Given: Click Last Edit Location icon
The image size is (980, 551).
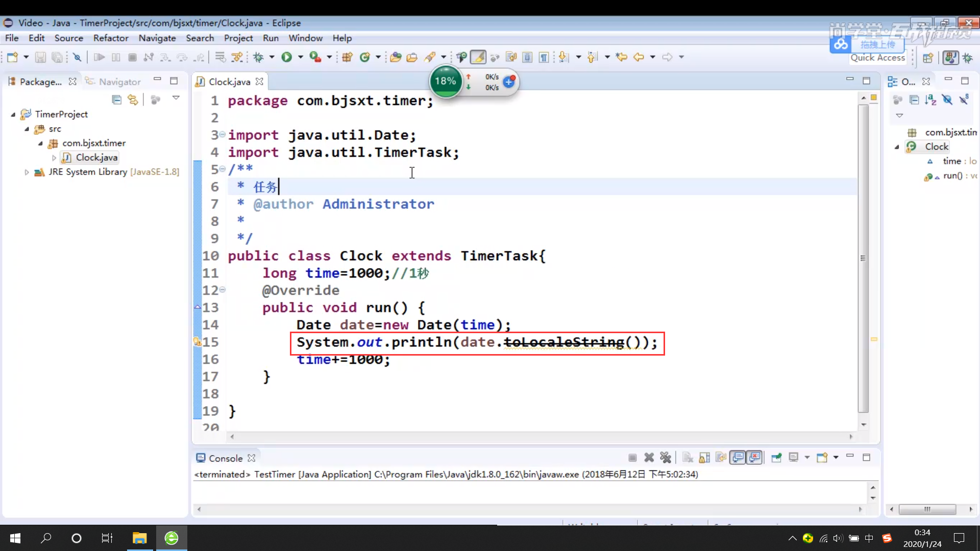Looking at the screenshot, I should tap(621, 57).
